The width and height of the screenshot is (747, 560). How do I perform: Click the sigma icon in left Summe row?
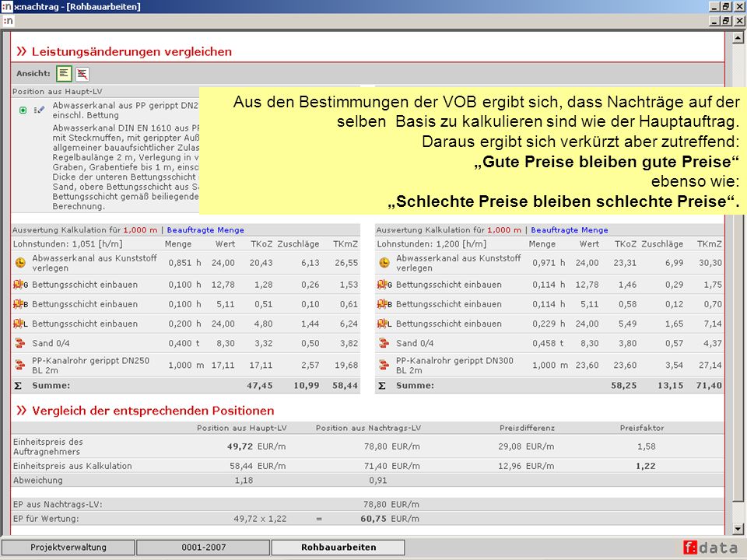pos(18,385)
